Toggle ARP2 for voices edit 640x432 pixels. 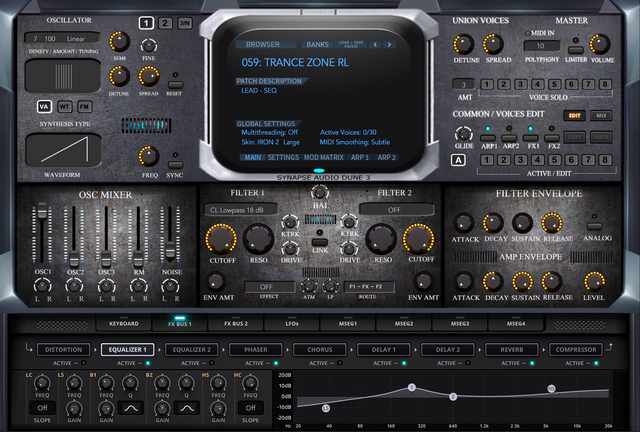pyautogui.click(x=509, y=138)
